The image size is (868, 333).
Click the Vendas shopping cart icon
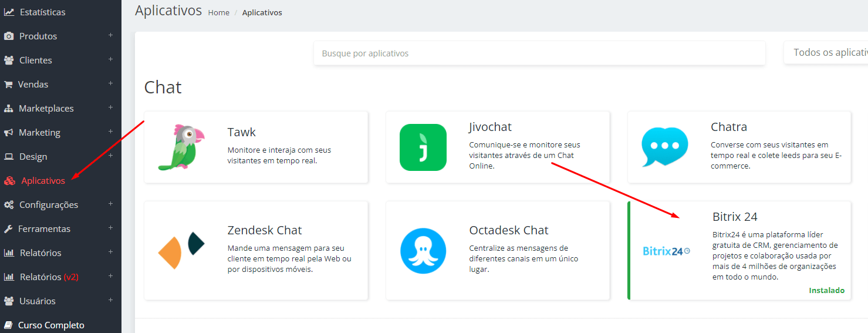tap(8, 85)
